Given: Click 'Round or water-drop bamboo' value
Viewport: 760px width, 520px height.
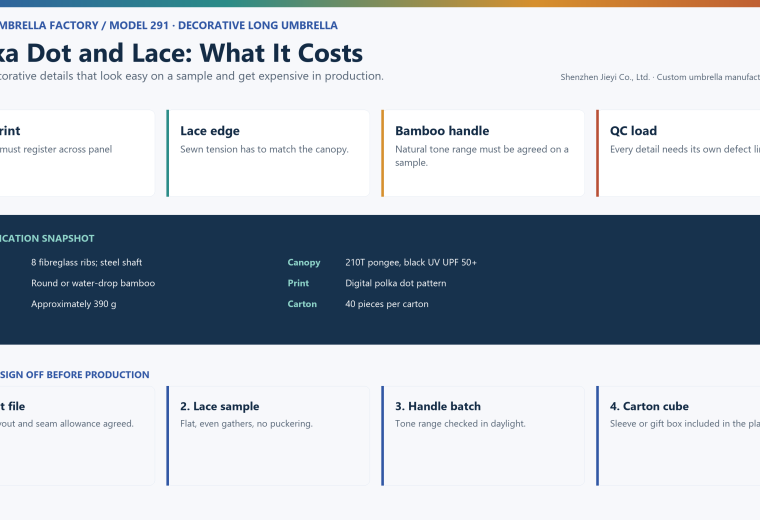Looking at the screenshot, I should point(93,283).
